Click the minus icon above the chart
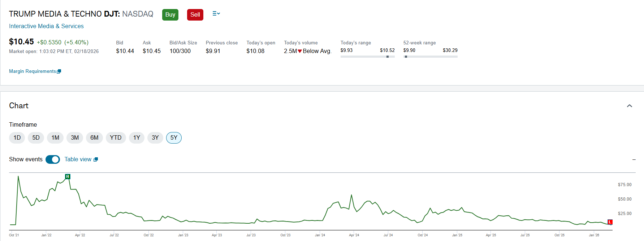Image resolution: width=644 pixels, height=241 pixels. 634,159
